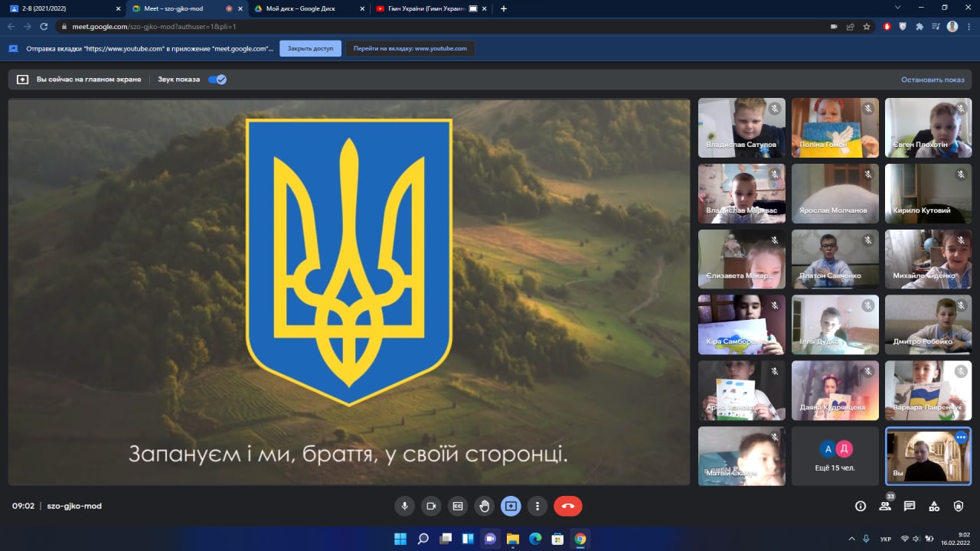The height and width of the screenshot is (551, 980).
Task: Switch to "Мой диск – Google Диск" tab
Action: click(306, 8)
